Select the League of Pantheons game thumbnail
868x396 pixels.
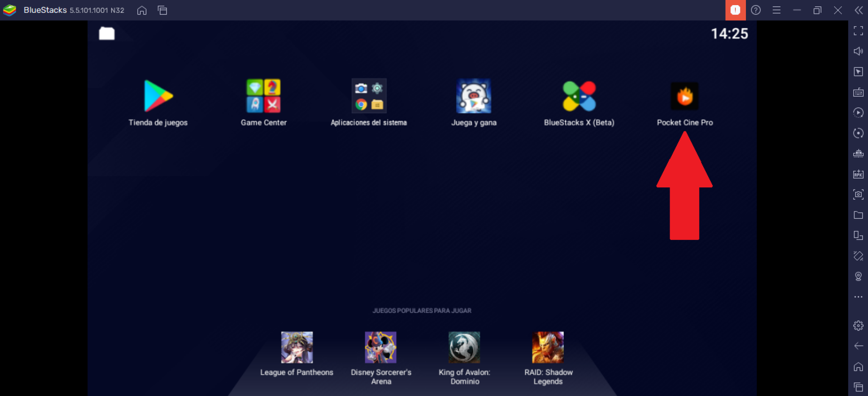coord(297,347)
